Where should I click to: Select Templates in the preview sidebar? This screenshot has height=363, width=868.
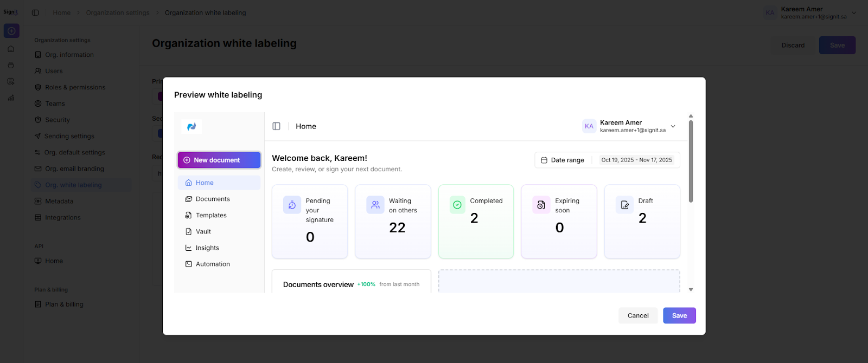(211, 216)
